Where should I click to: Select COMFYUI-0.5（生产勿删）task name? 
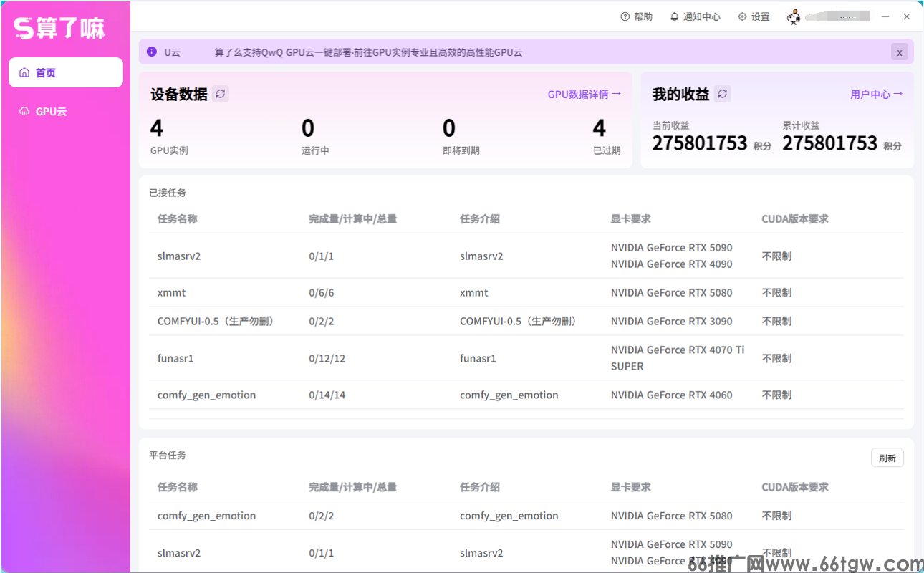click(x=216, y=321)
